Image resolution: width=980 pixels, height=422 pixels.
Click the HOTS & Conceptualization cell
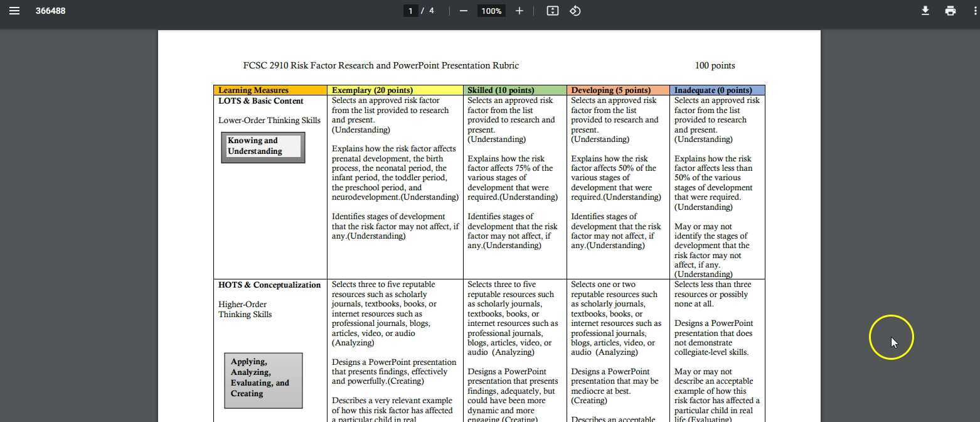269,284
